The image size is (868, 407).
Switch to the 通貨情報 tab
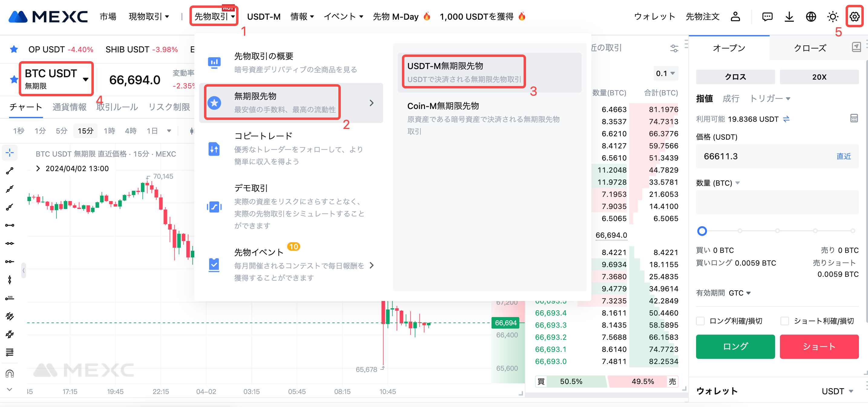click(x=69, y=107)
